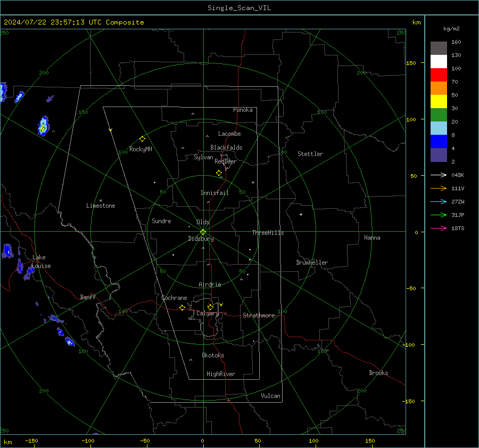This screenshot has height=448, width=479.
Task: Click the 160 value on the color scale
Action: click(x=456, y=42)
